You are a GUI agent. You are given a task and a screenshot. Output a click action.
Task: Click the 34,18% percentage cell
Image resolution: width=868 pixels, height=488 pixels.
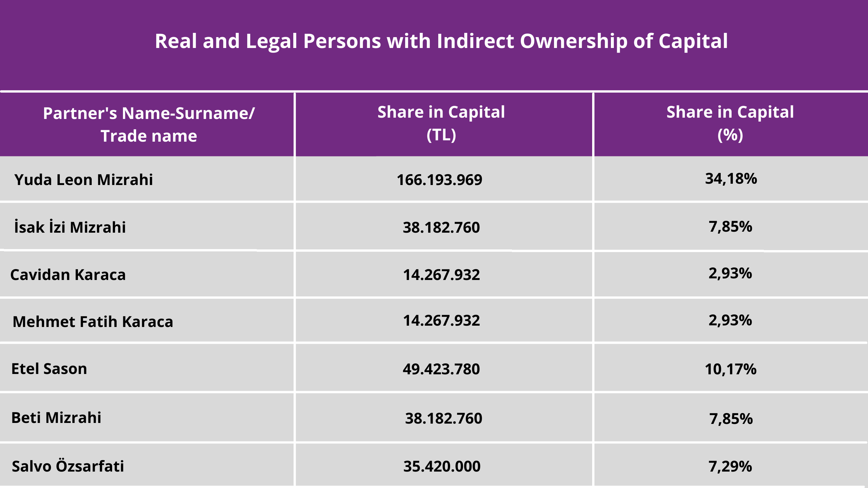click(731, 178)
